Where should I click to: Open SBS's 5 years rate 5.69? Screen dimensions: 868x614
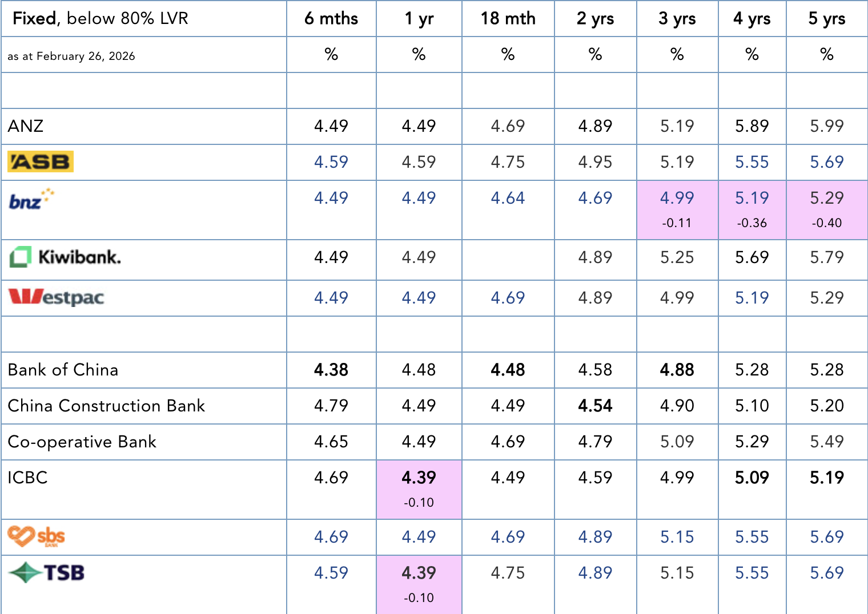click(827, 537)
